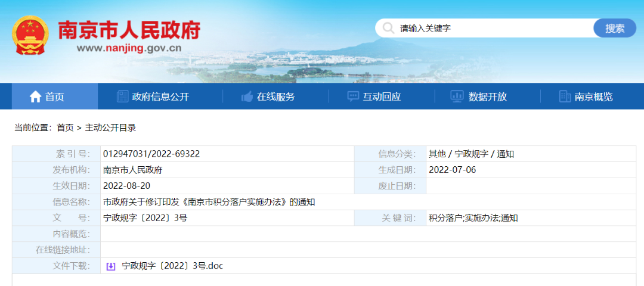Download 宁政规字〔2022〕3号.doc file
The width and height of the screenshot is (644, 286).
172,266
